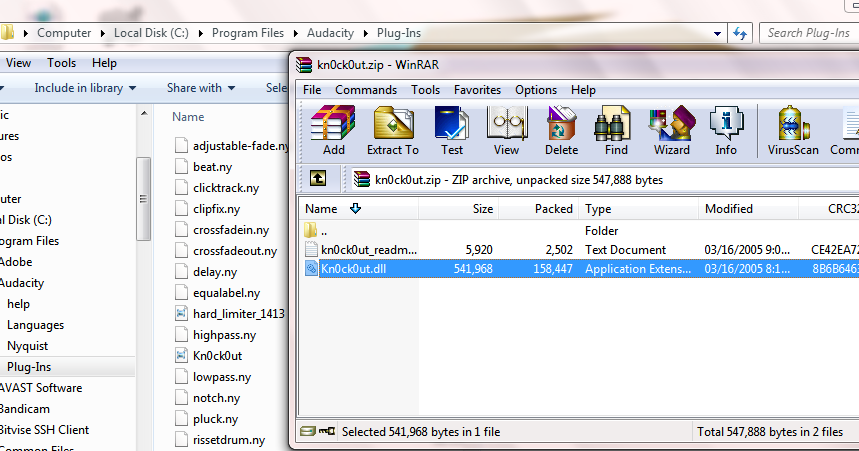
Task: Open WinRAR Favorites menu
Action: coord(477,90)
